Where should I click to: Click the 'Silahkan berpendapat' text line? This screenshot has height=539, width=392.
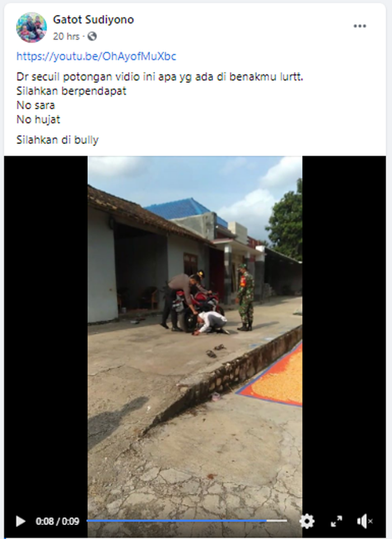(x=72, y=91)
